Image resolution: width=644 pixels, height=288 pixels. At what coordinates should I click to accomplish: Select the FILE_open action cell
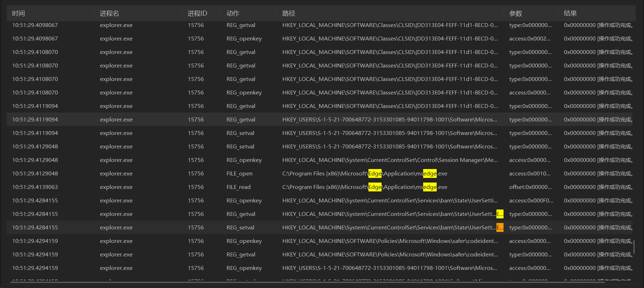click(x=239, y=174)
